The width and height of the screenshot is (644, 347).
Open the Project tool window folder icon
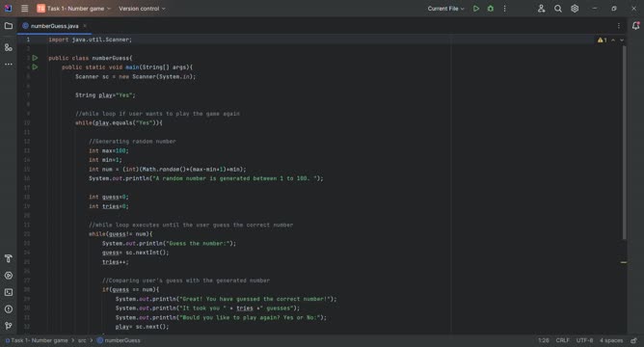tap(9, 26)
